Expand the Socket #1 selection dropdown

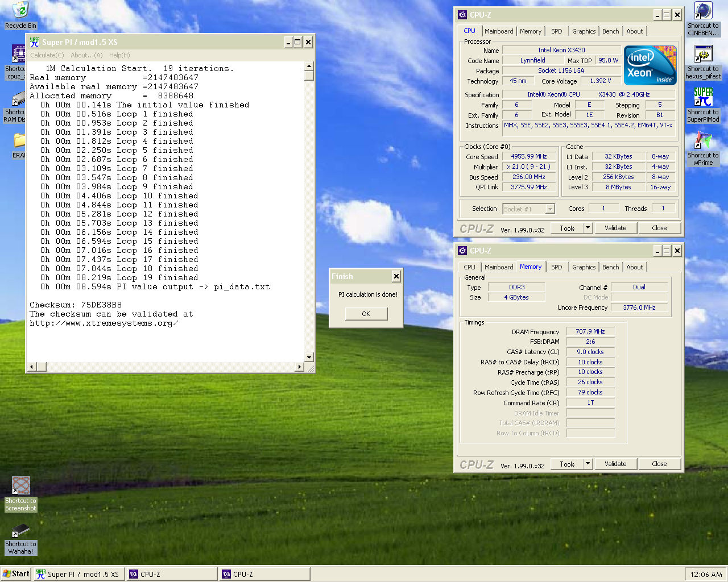click(x=550, y=209)
